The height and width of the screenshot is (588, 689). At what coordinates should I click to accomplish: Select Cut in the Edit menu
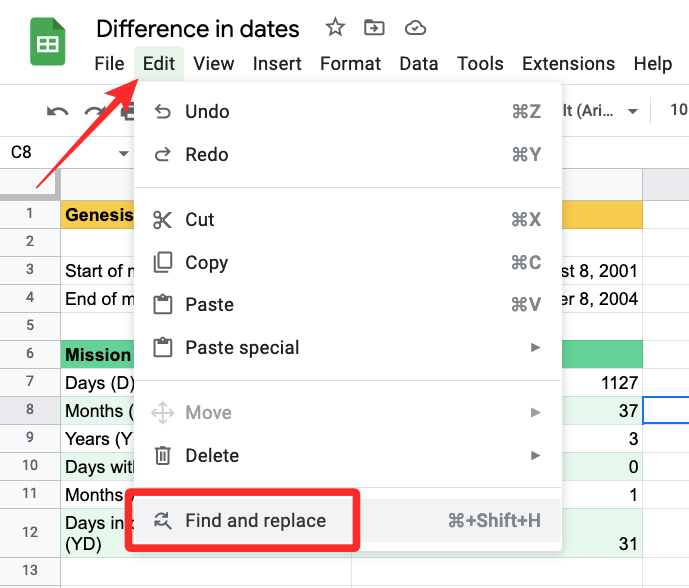348,219
